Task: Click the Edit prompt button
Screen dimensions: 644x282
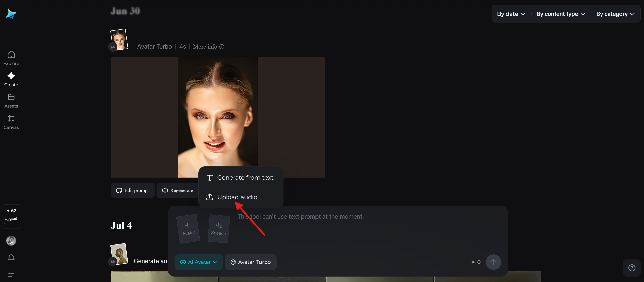Action: pyautogui.click(x=133, y=190)
